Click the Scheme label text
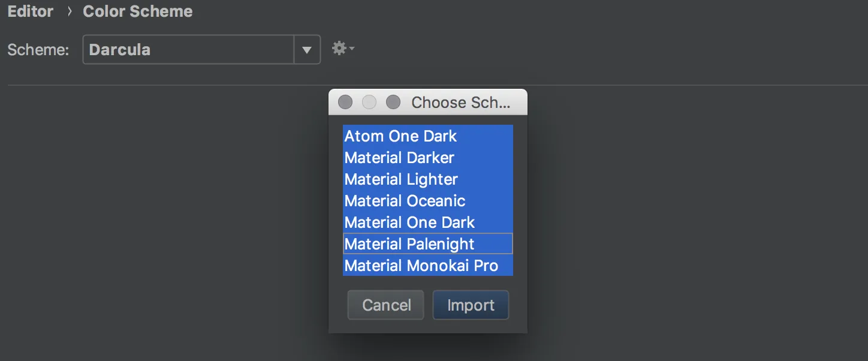The image size is (868, 361). point(38,50)
